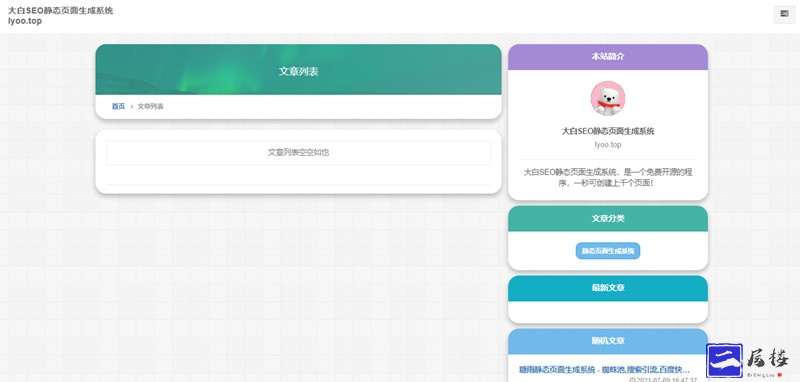Screen dimensions: 800x382
Task: Click the sidebar title 大白SEO静态页面生成系统
Action: click(x=608, y=131)
